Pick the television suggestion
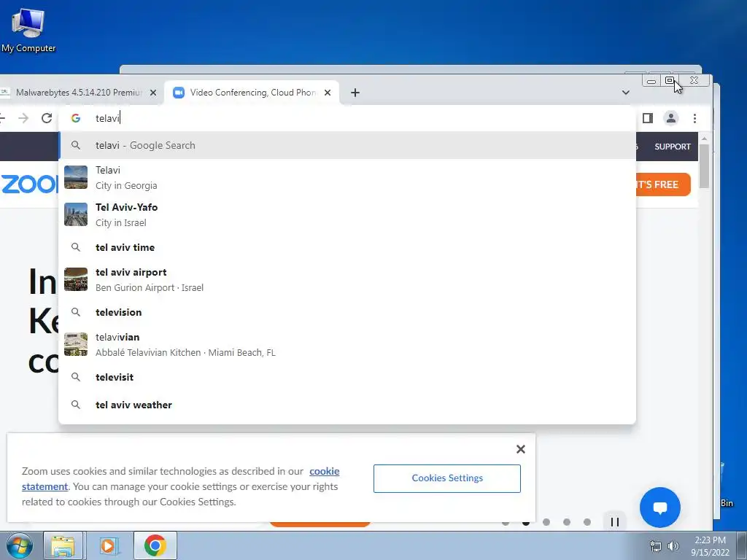The image size is (747, 560). (347, 312)
